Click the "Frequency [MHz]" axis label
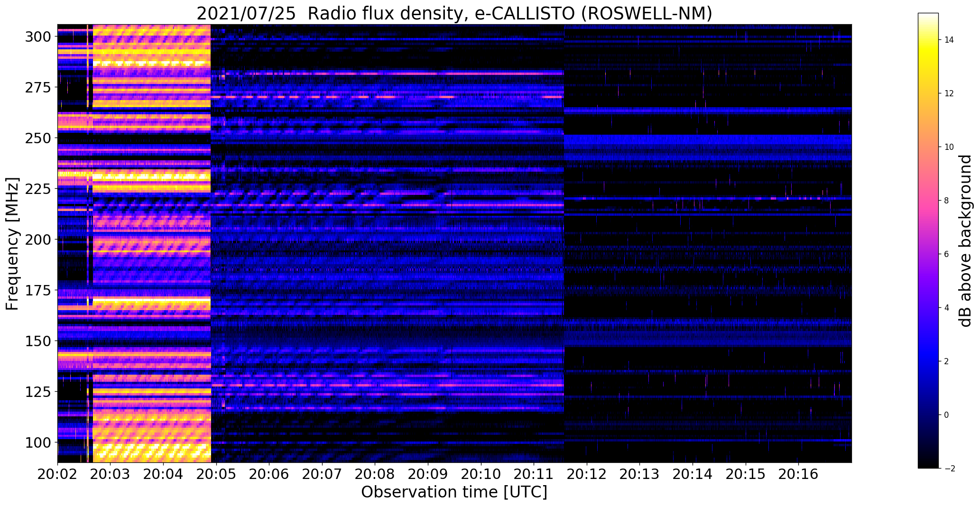Screen dimensions: 980x506 [x=12, y=244]
